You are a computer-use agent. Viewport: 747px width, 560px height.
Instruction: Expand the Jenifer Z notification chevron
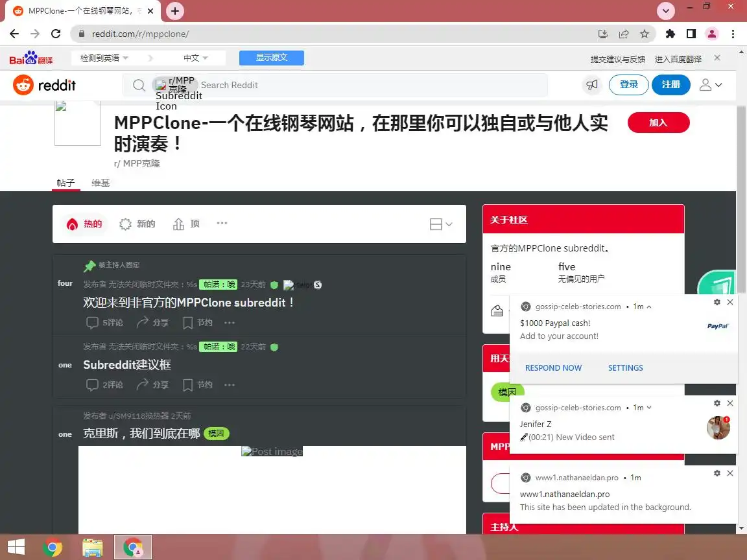click(x=649, y=408)
